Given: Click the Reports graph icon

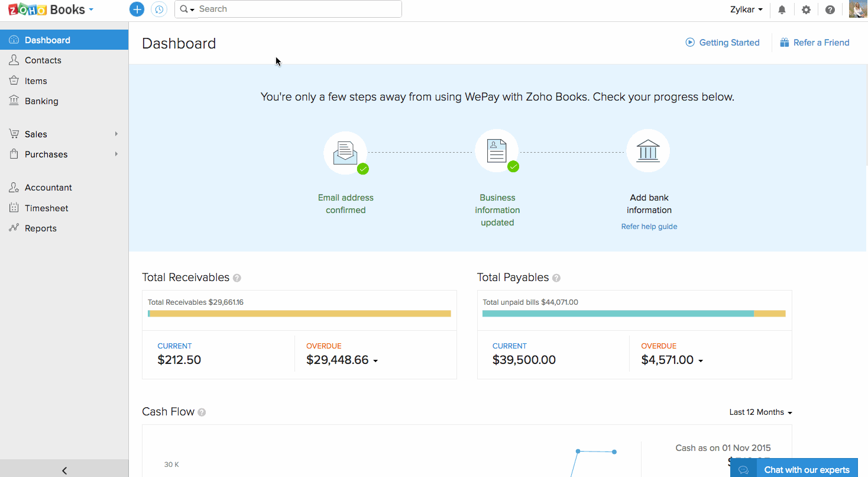Looking at the screenshot, I should [x=14, y=228].
